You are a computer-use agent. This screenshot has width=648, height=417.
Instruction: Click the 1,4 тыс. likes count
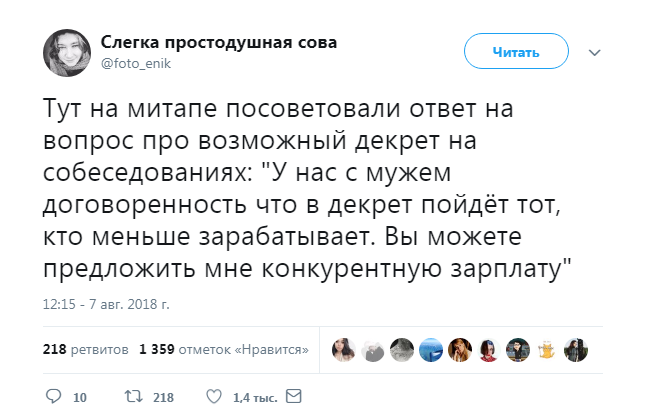pos(254,398)
